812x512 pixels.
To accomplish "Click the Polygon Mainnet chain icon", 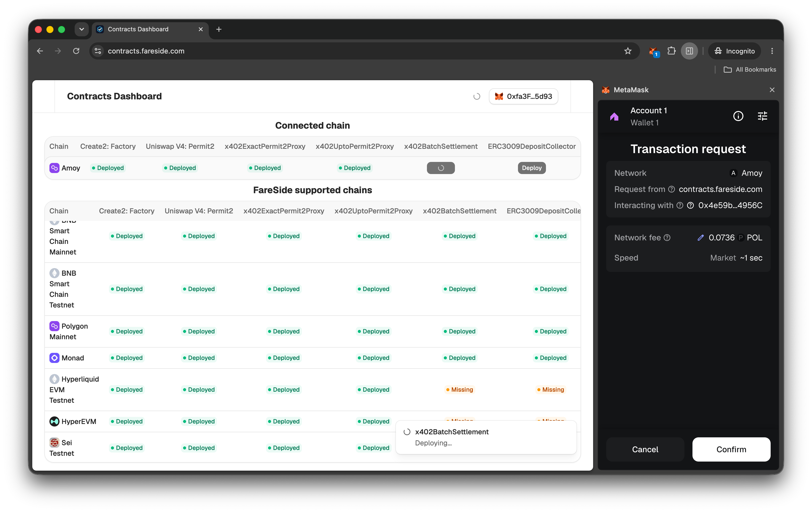I will coord(54,326).
